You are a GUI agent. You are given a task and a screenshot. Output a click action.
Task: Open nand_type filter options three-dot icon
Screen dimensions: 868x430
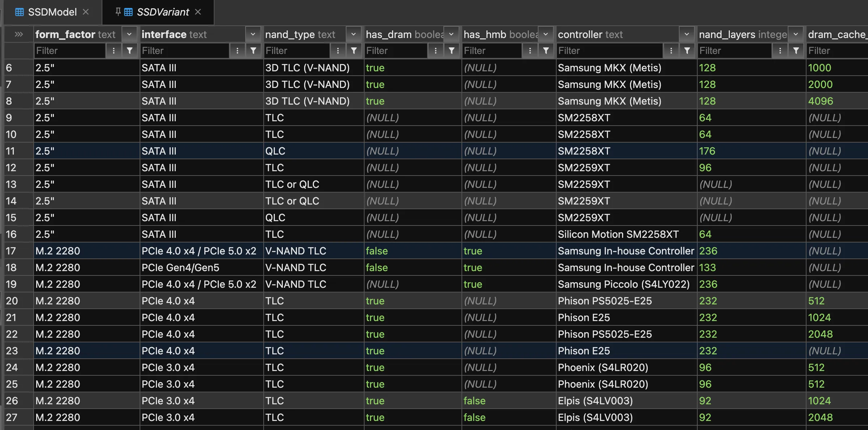[x=338, y=51]
